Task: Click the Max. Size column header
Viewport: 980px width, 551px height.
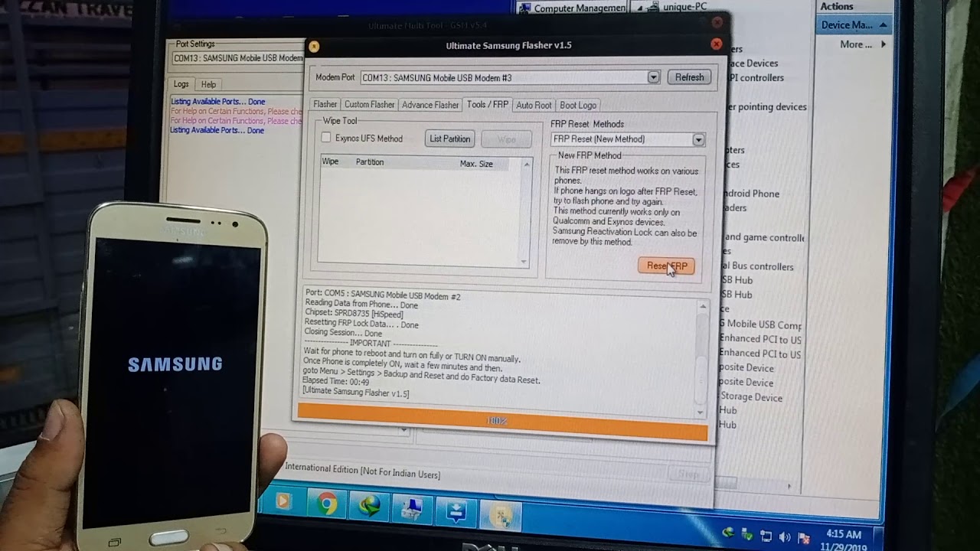Action: click(x=476, y=164)
